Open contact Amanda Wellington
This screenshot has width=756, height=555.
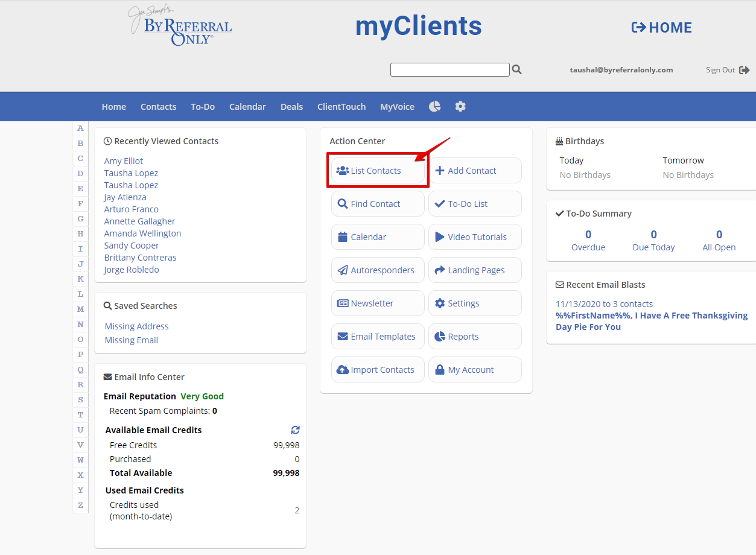(x=142, y=233)
